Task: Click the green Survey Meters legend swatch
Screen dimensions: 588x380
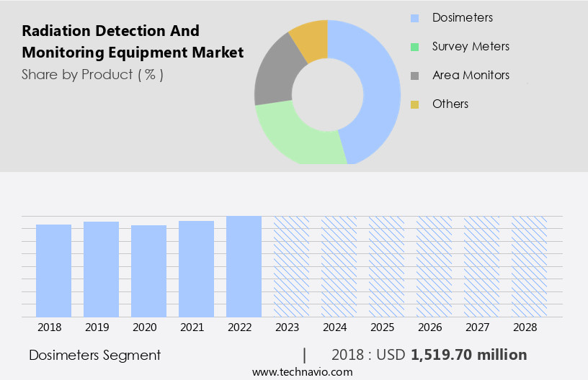Action: (414, 47)
